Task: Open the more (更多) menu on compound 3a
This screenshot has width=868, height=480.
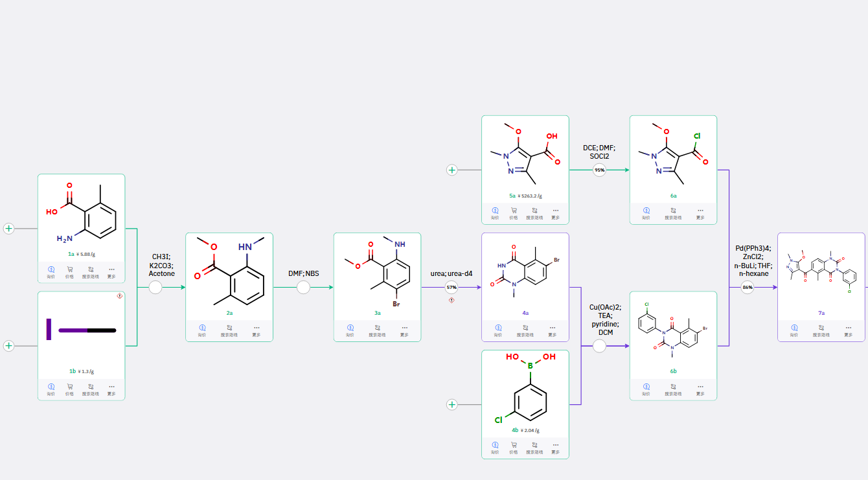Action: coord(404,328)
